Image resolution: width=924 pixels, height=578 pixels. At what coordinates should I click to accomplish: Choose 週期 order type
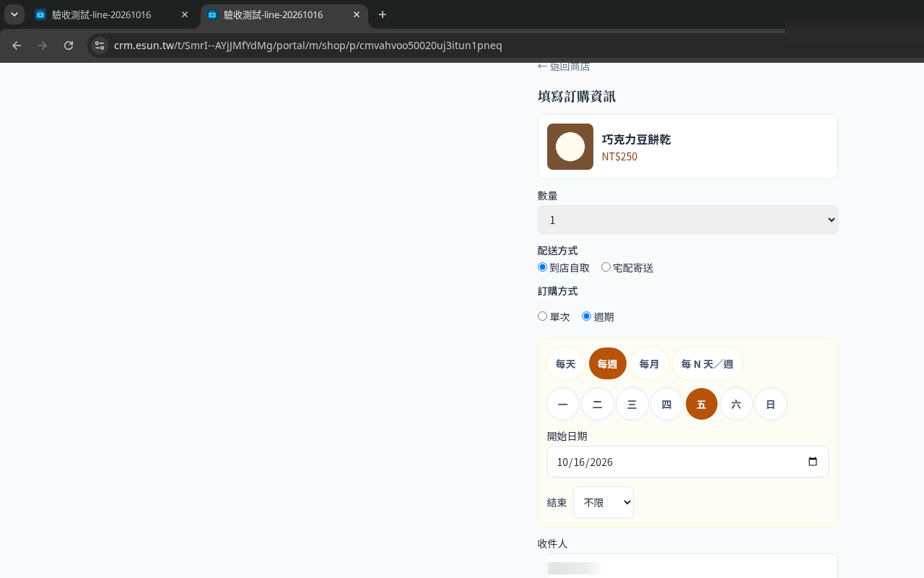(x=587, y=316)
